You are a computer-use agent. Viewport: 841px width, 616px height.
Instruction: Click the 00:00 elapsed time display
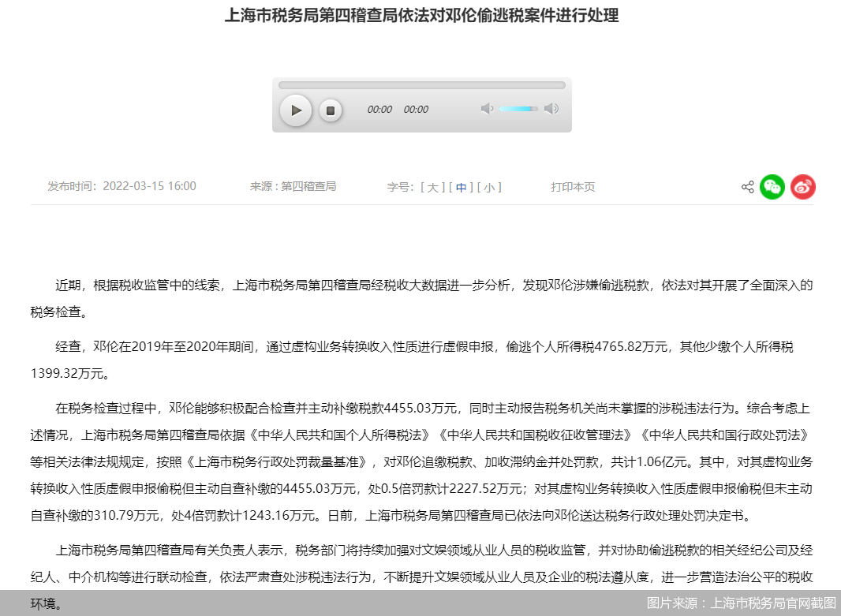coord(379,110)
